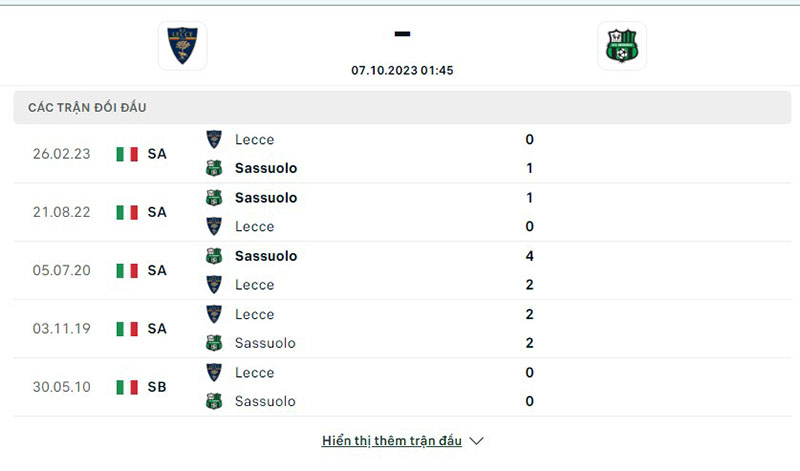Click the Italy flag next to 03.11.19
Screen dimensions: 800x471
point(127,329)
